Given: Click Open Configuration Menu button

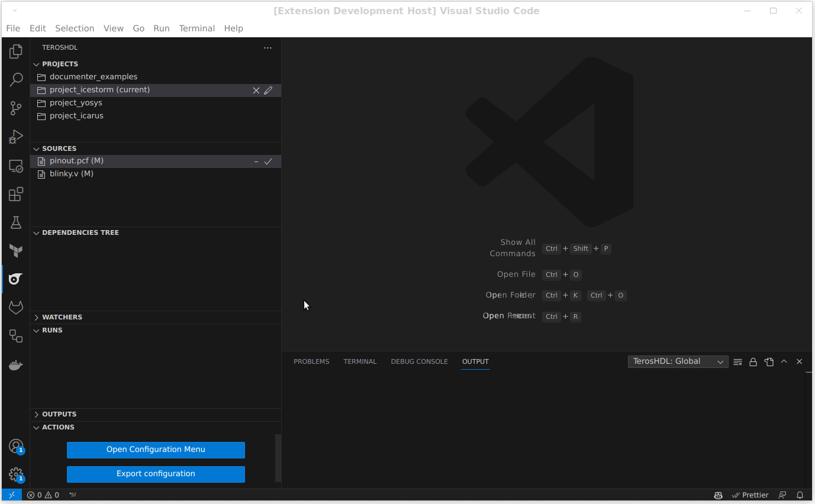Looking at the screenshot, I should (156, 450).
